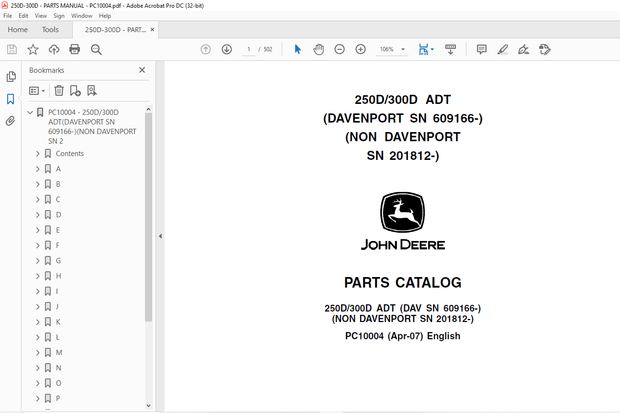Expand bookmark B
Viewport: 620px width, 413px height.
[38, 184]
